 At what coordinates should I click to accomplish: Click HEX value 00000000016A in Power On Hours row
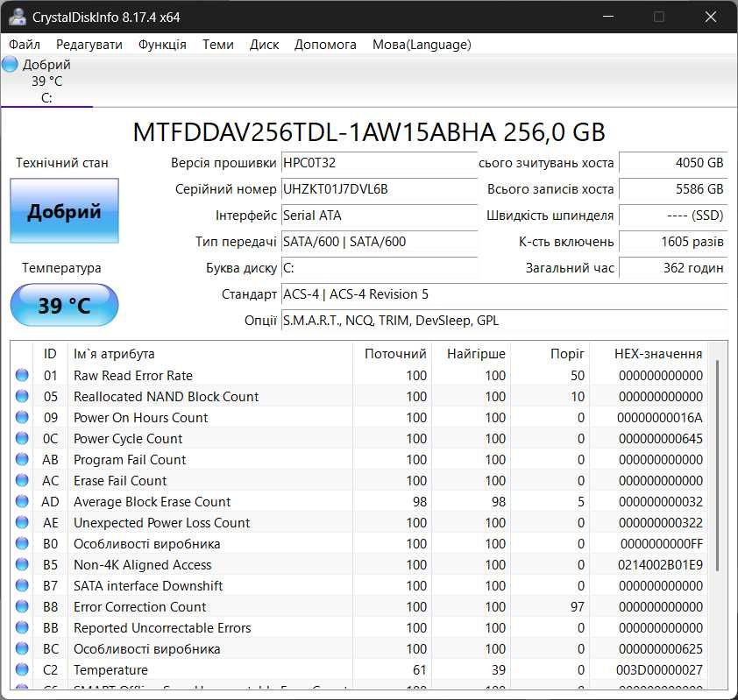[659, 418]
